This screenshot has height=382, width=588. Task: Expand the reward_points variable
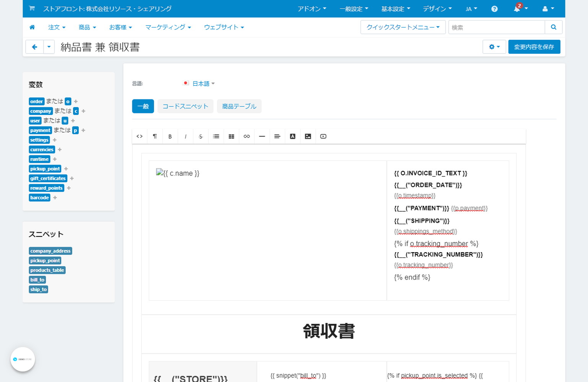click(69, 188)
